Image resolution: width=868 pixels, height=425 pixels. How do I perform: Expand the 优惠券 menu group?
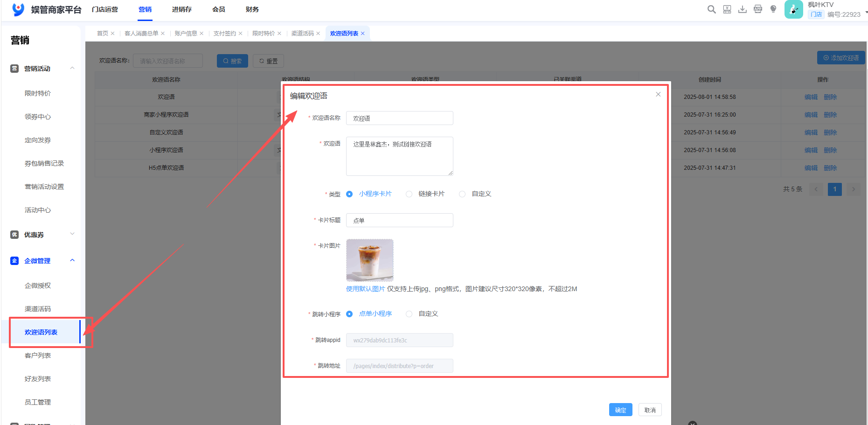click(72, 234)
